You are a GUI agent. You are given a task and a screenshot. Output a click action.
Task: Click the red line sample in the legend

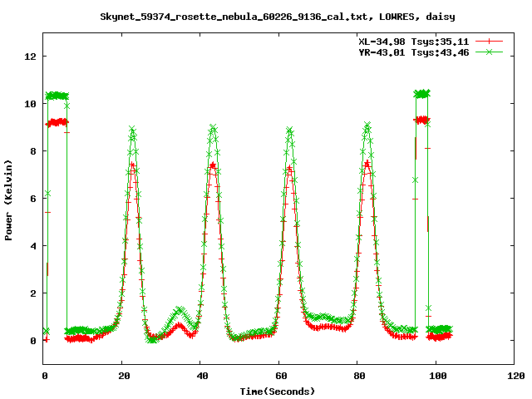[x=489, y=42]
